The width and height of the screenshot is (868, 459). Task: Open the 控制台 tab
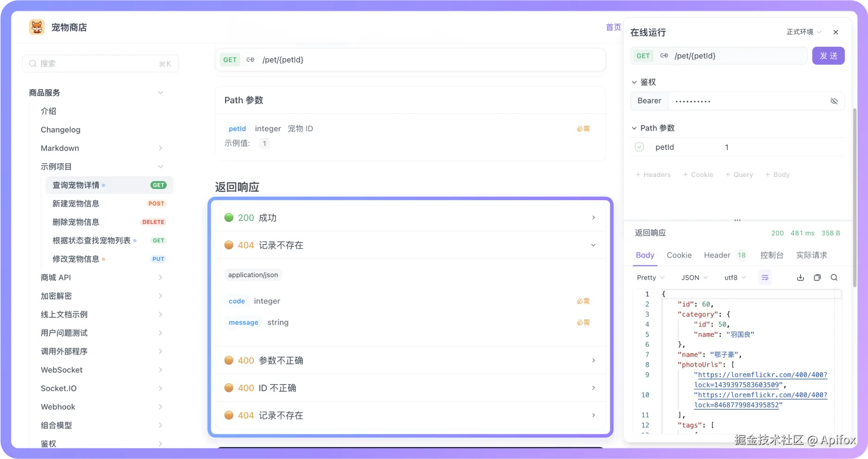point(772,255)
